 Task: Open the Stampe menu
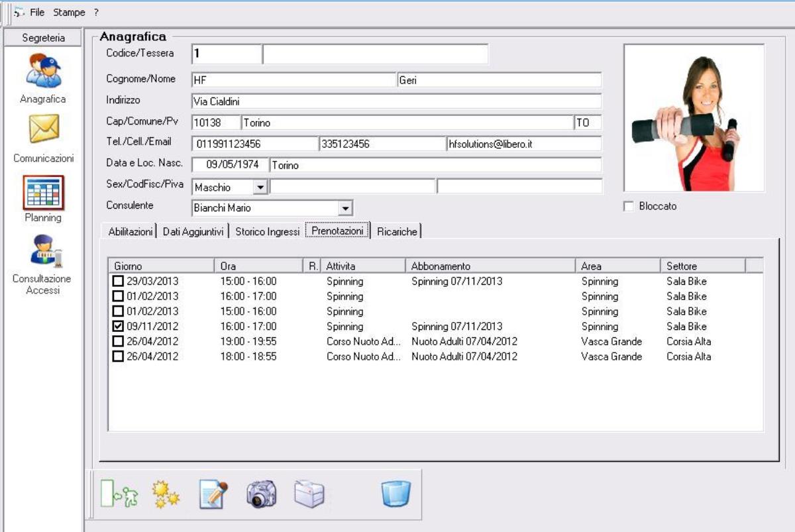point(69,13)
